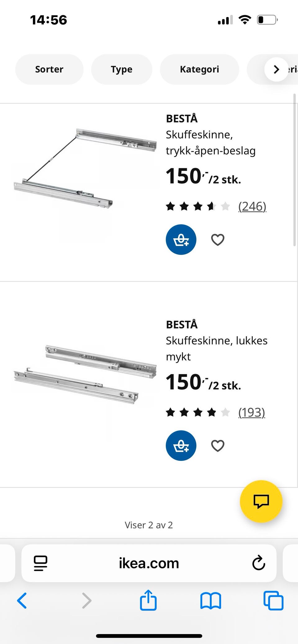Open the Sorter filter dropdown

[x=49, y=69]
